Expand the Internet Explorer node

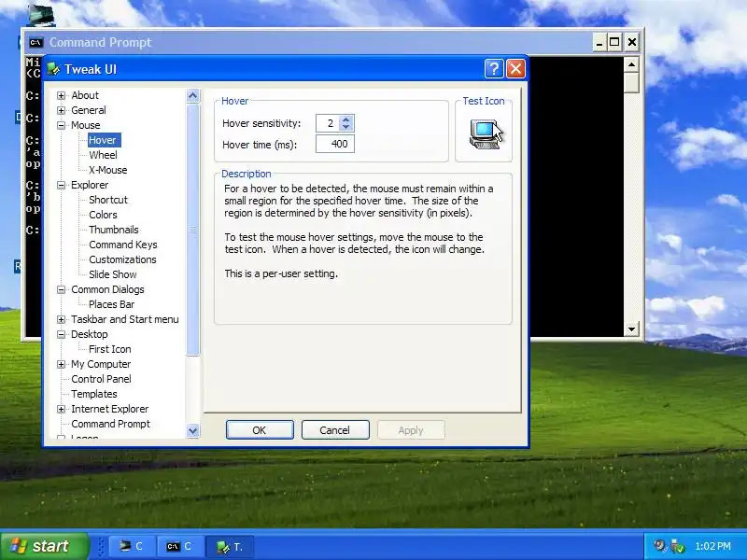61,409
